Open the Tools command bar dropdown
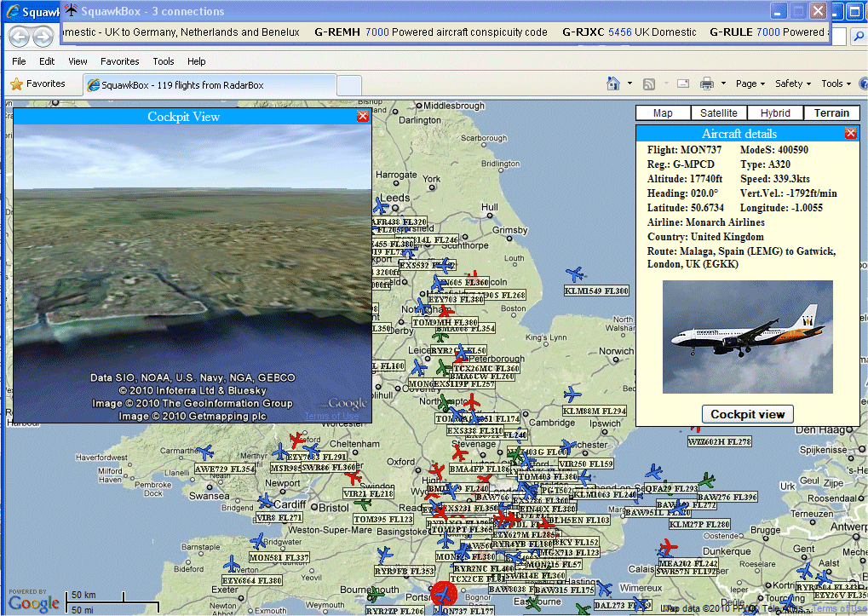This screenshot has height=616, width=868. coord(836,83)
